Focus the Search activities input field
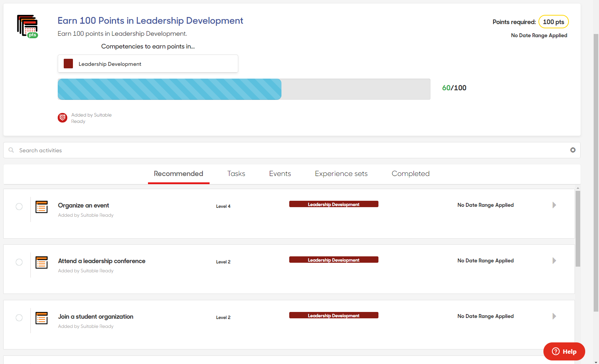This screenshot has width=599, height=364. [292, 150]
